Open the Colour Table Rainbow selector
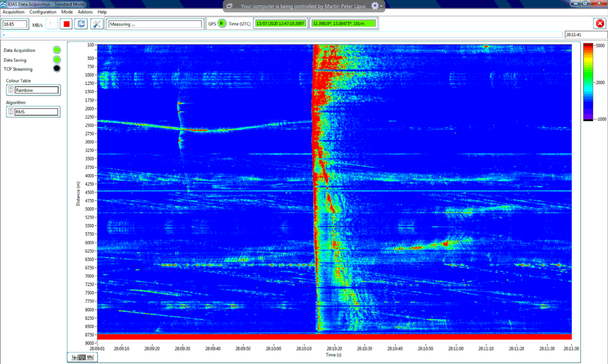The image size is (608, 364). point(36,90)
